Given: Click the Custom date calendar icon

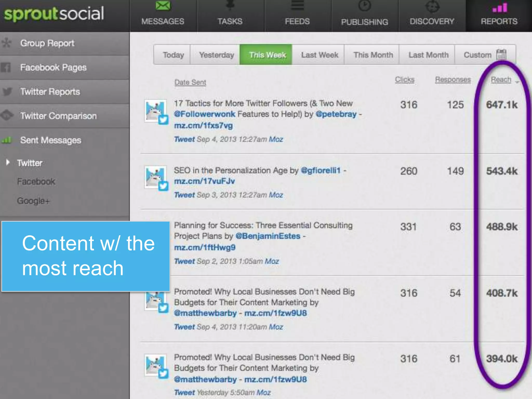Looking at the screenshot, I should tap(501, 55).
